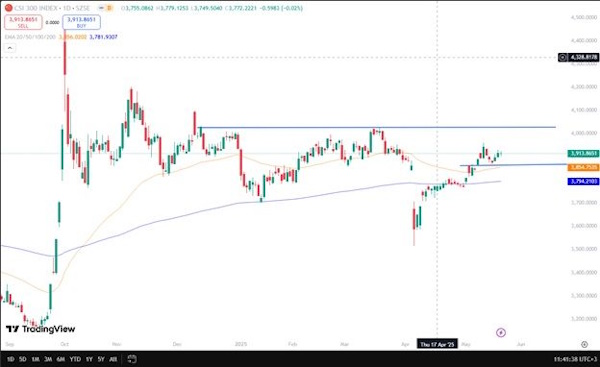Click the EMA 20/50/100/200 indicator label

point(30,37)
